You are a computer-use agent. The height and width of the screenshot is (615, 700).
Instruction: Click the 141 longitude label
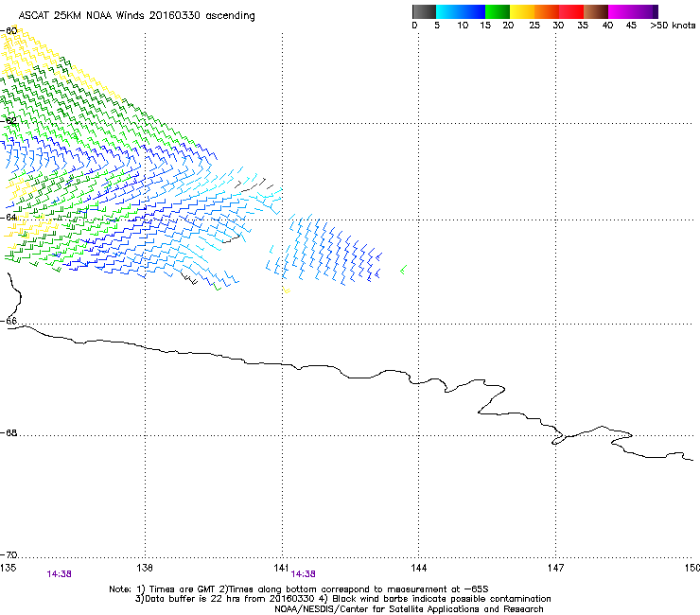pos(281,568)
